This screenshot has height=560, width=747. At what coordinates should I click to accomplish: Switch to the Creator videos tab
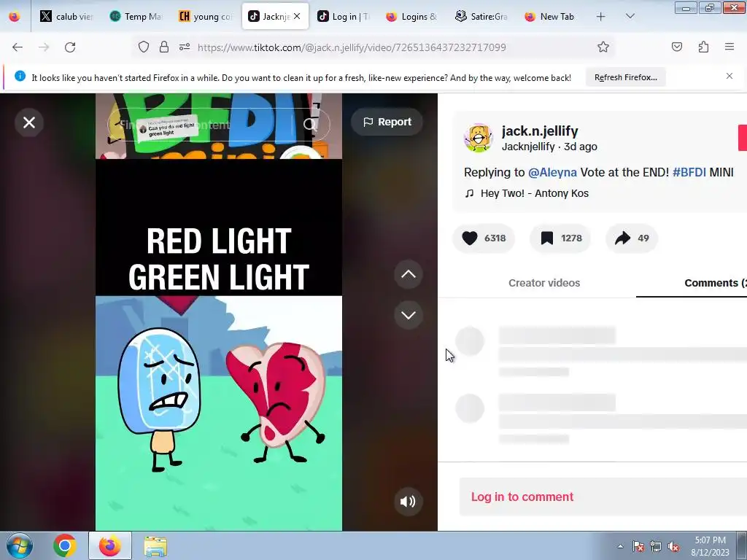coord(544,283)
